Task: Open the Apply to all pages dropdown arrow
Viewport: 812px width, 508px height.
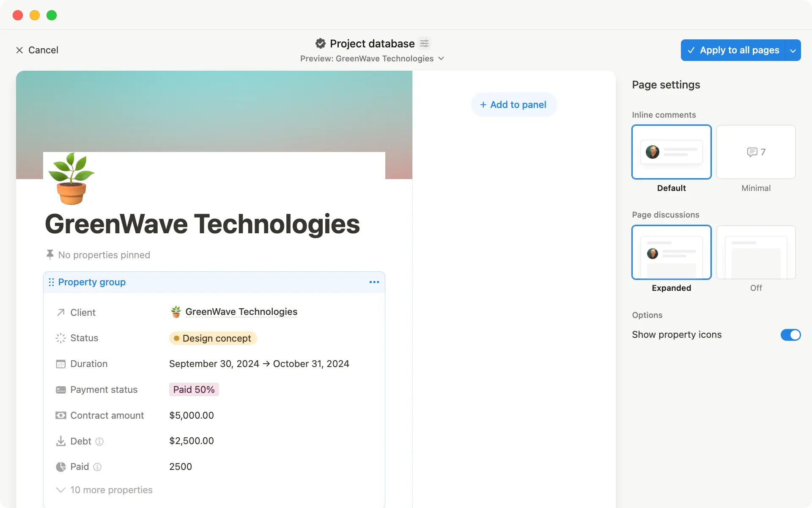Action: [x=793, y=50]
